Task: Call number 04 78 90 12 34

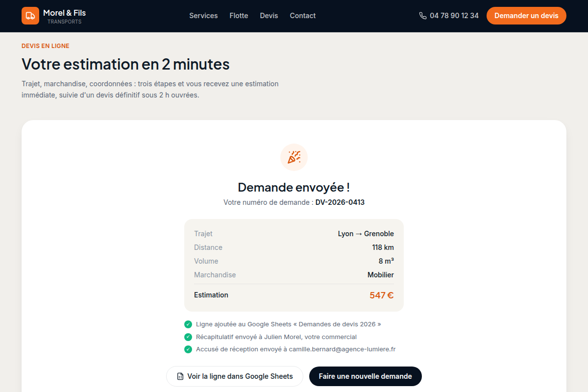Action: 454,16
